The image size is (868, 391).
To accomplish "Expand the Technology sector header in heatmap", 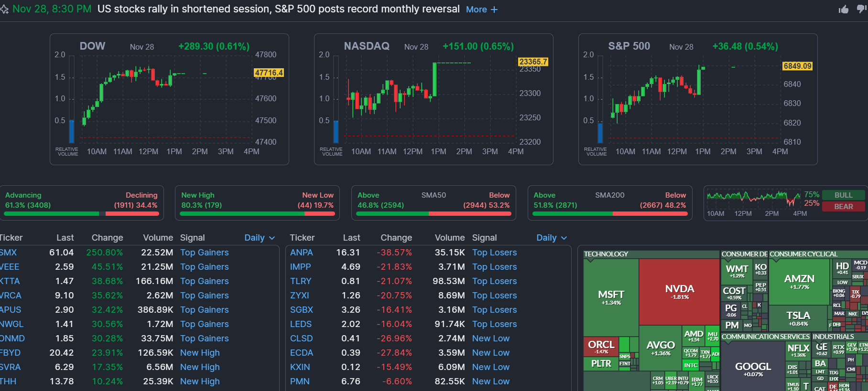I will pos(606,254).
